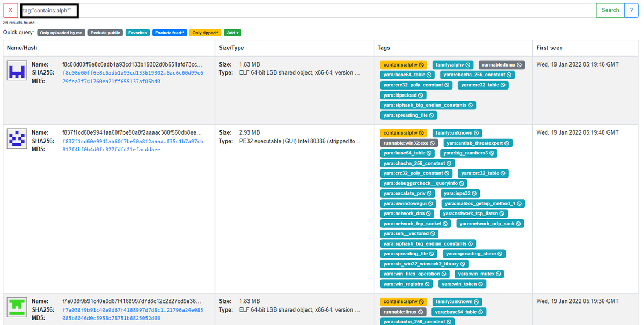Remove the family:alphv tag
This screenshot has width=644, height=325.
tap(469, 65)
